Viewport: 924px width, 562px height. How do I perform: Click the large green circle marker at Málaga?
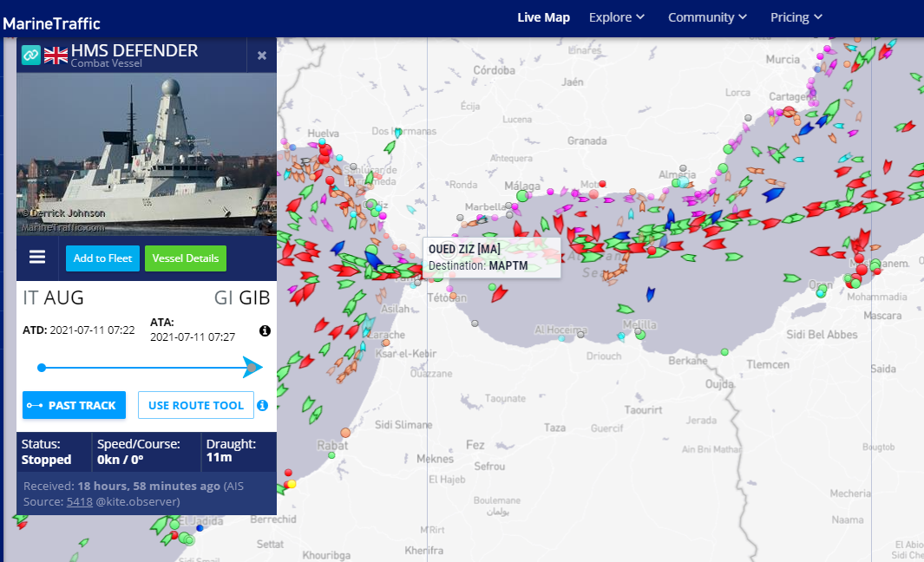[521, 197]
